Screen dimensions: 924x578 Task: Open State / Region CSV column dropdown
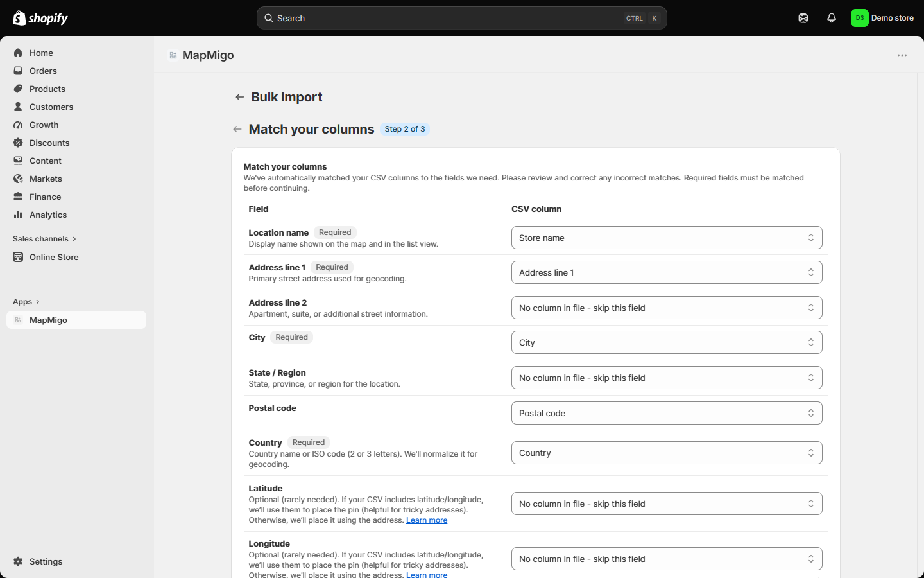(667, 378)
